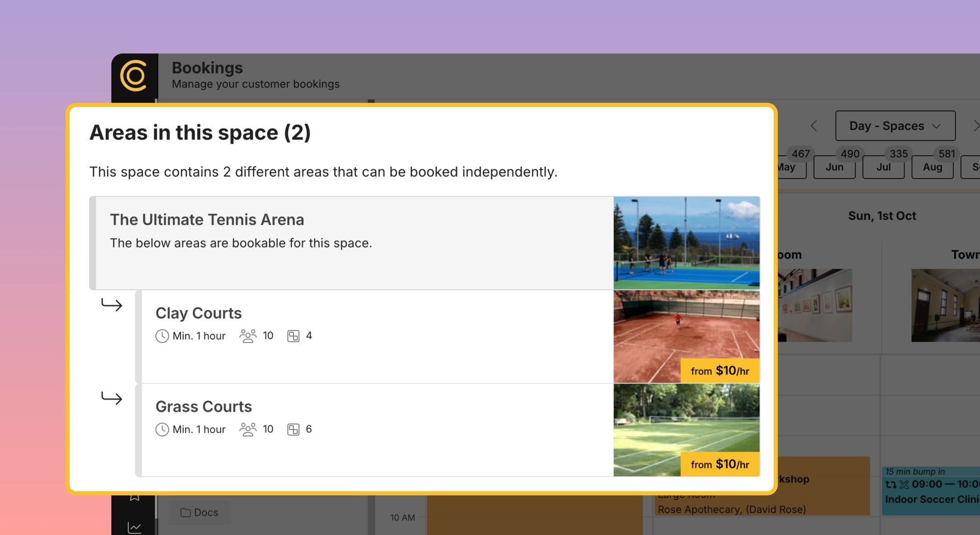
Task: Click Grass Courts from $10/hr price tag
Action: (720, 464)
